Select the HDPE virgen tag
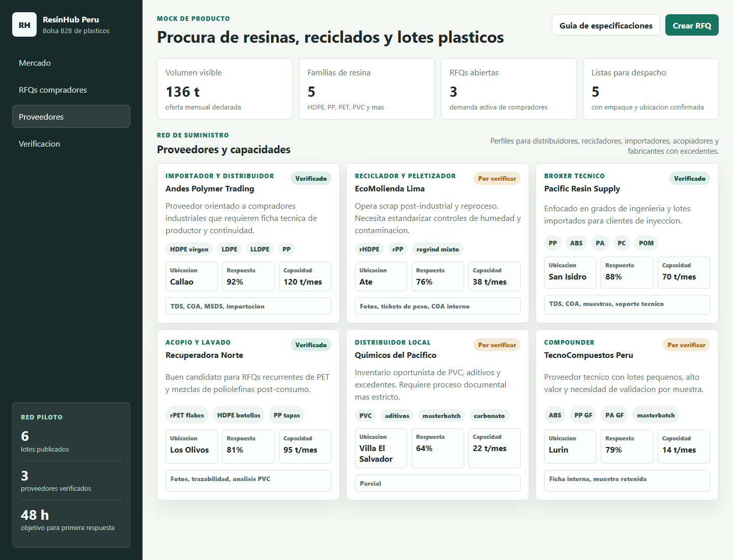733x560 pixels. pos(189,249)
